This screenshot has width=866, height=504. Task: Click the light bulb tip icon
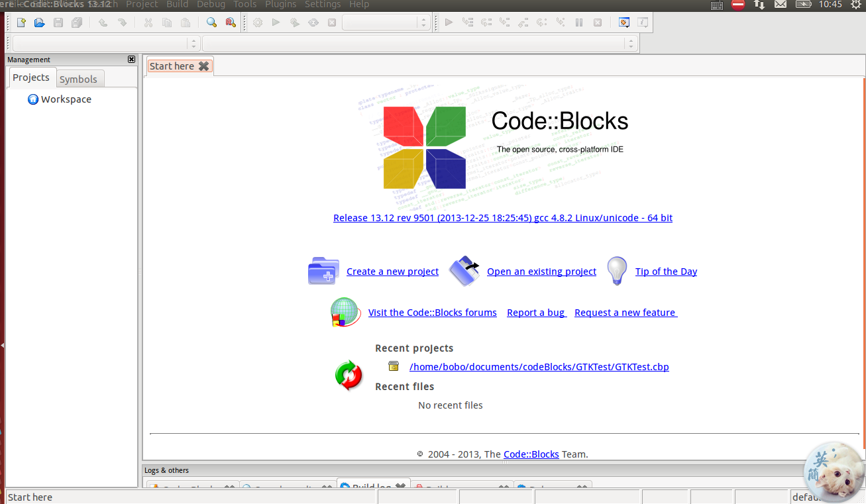[x=617, y=271]
